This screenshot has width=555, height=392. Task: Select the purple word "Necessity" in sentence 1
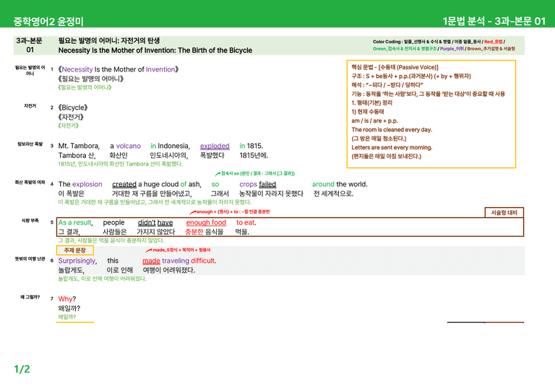tap(77, 69)
